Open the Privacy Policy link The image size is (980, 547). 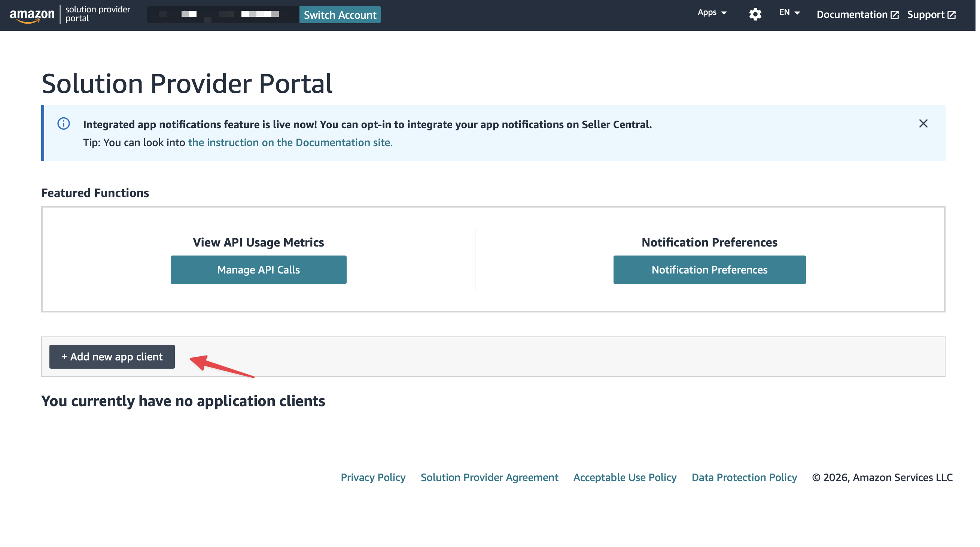pyautogui.click(x=373, y=477)
